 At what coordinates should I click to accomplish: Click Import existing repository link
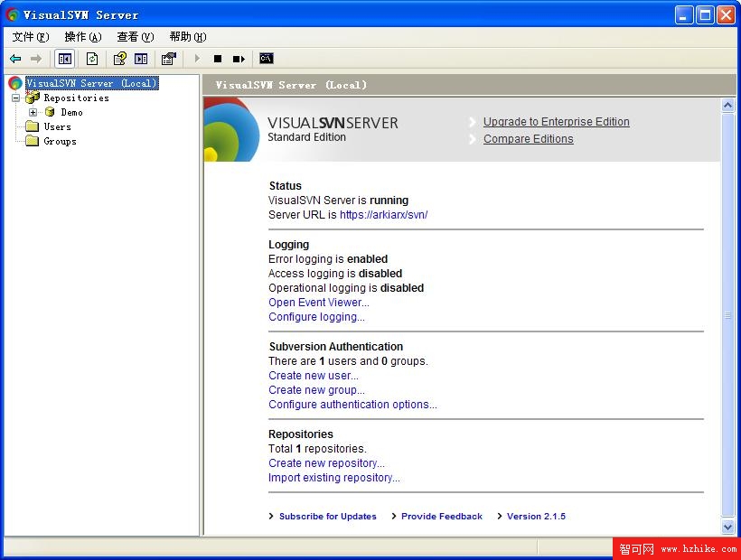click(334, 478)
